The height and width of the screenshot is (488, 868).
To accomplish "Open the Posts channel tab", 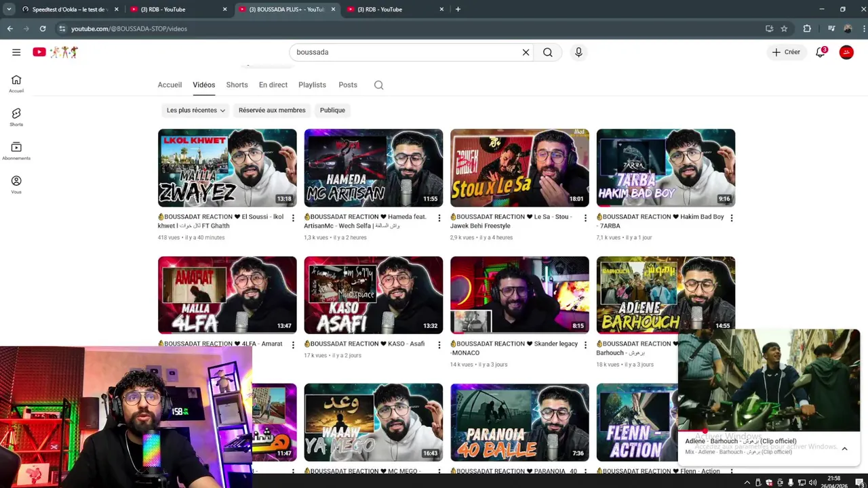I will click(348, 85).
